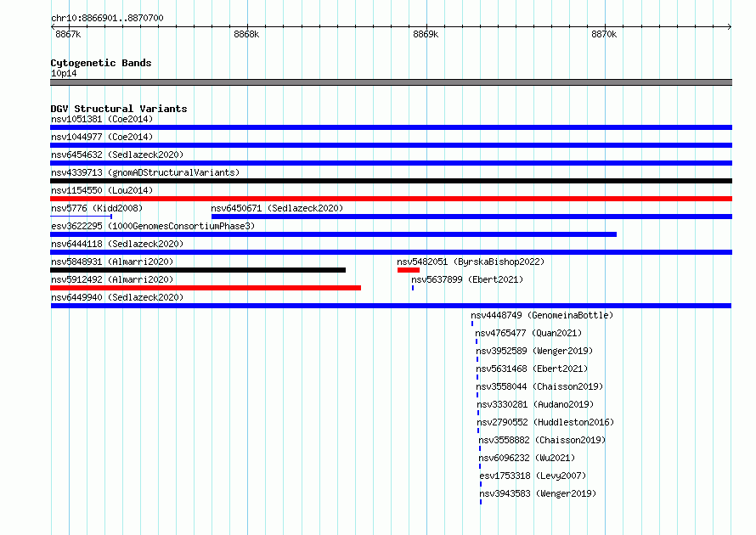
Task: Click the Cytogenetic Bands track title
Action: coord(101,63)
